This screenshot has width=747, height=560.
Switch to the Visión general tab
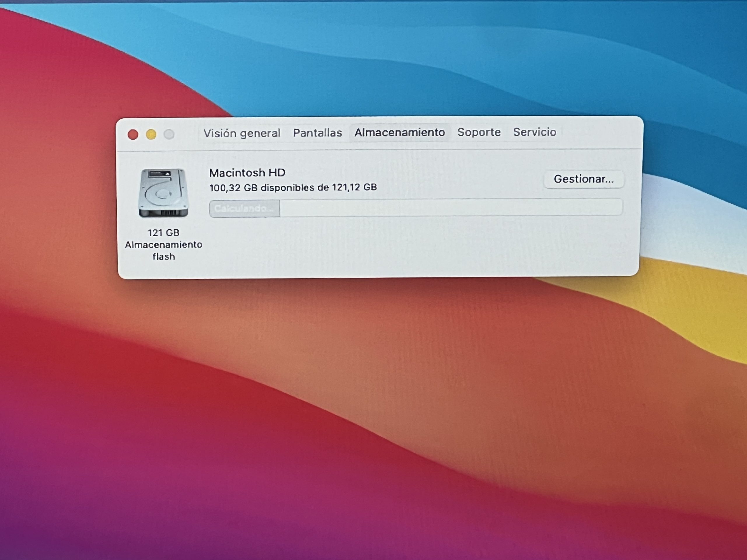click(x=242, y=133)
